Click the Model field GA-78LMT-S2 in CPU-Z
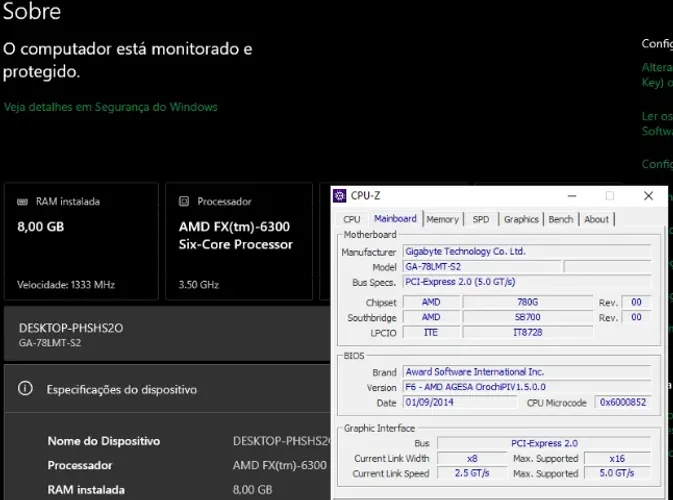Viewport: 673px width, 500px height. tap(482, 267)
